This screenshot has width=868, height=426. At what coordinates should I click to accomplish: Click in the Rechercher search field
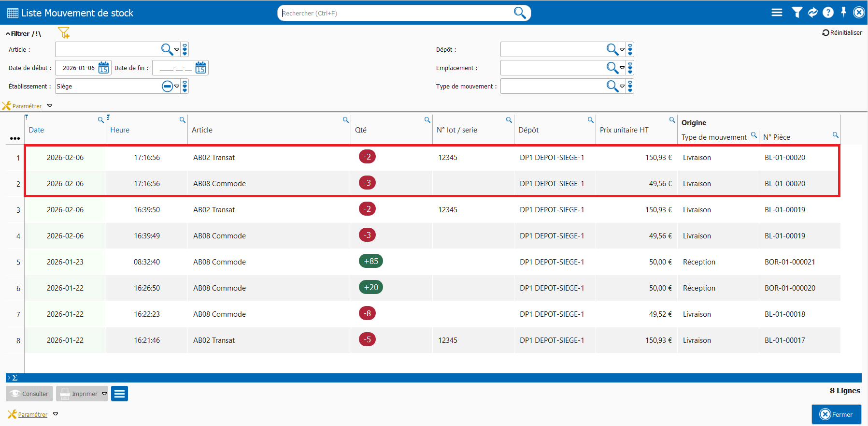click(396, 13)
